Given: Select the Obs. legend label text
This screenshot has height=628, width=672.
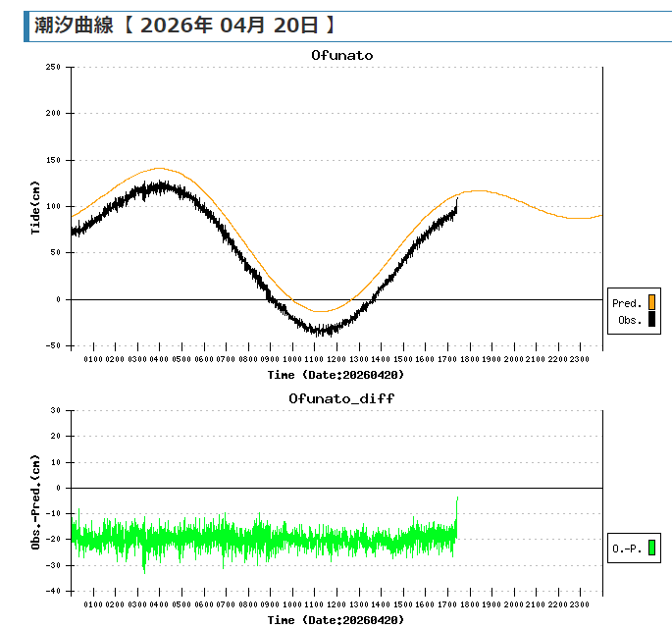Looking at the screenshot, I should click(630, 320).
